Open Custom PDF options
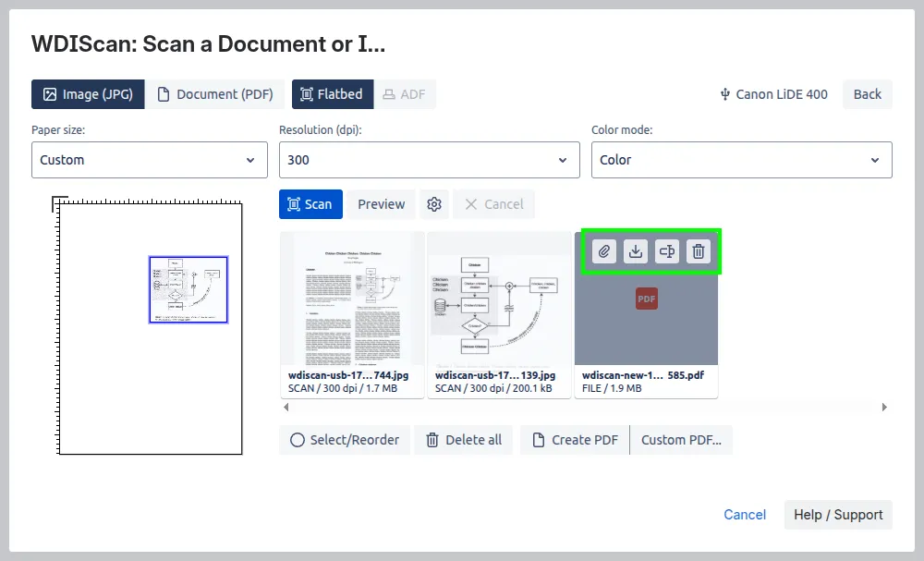Image resolution: width=924 pixels, height=561 pixels. (x=681, y=440)
